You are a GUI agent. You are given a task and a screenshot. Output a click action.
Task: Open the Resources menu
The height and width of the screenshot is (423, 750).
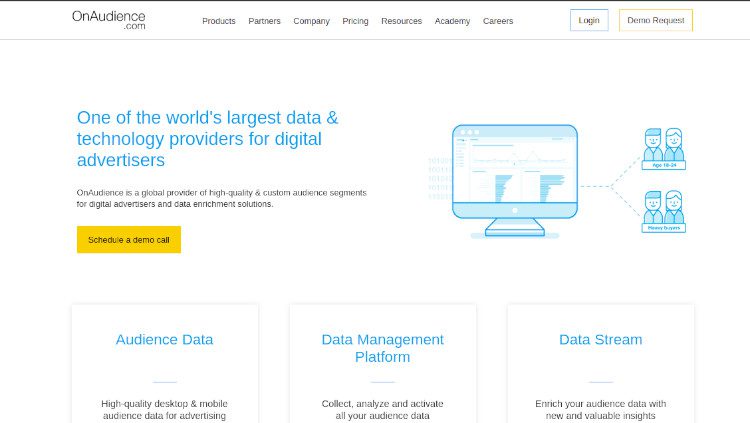coord(401,21)
